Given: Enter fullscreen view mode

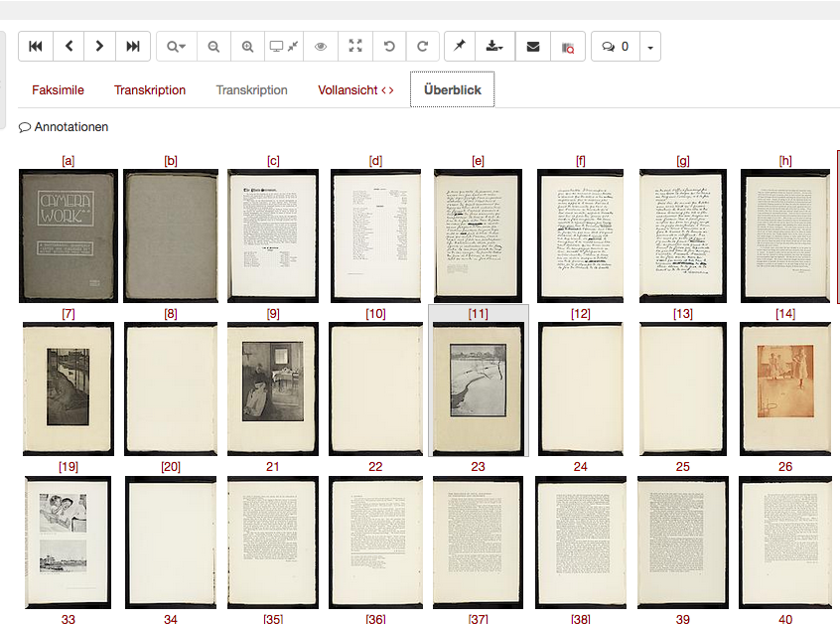Looking at the screenshot, I should [x=355, y=47].
